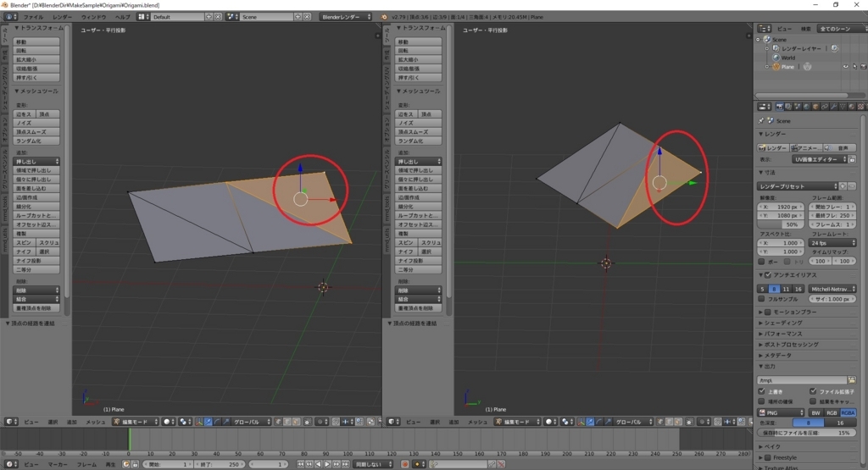
Task: Toggle the ファイル拡張子 checkbox
Action: [x=813, y=391]
